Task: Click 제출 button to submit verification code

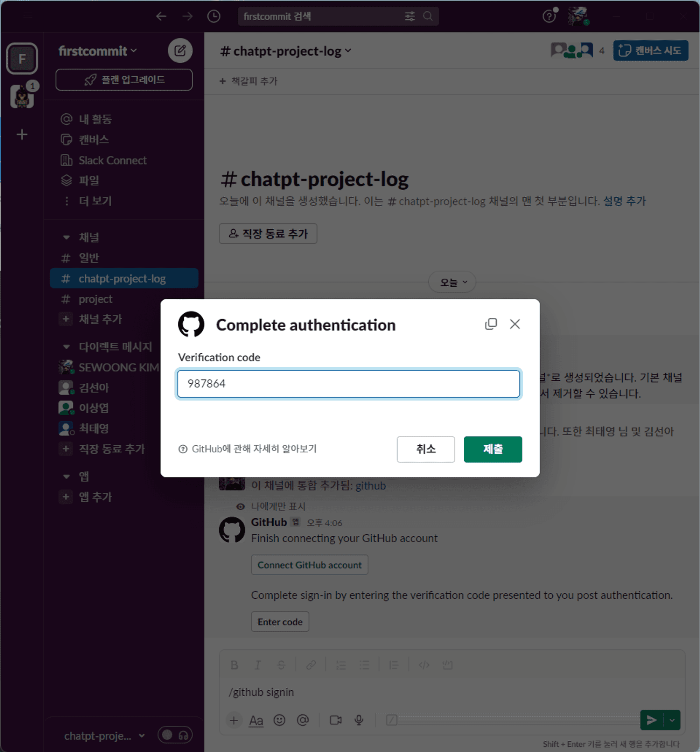Action: point(493,450)
